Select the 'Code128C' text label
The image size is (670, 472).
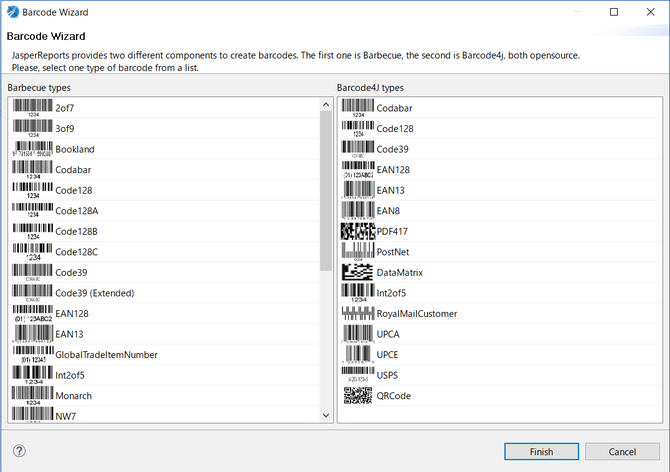[x=76, y=252]
